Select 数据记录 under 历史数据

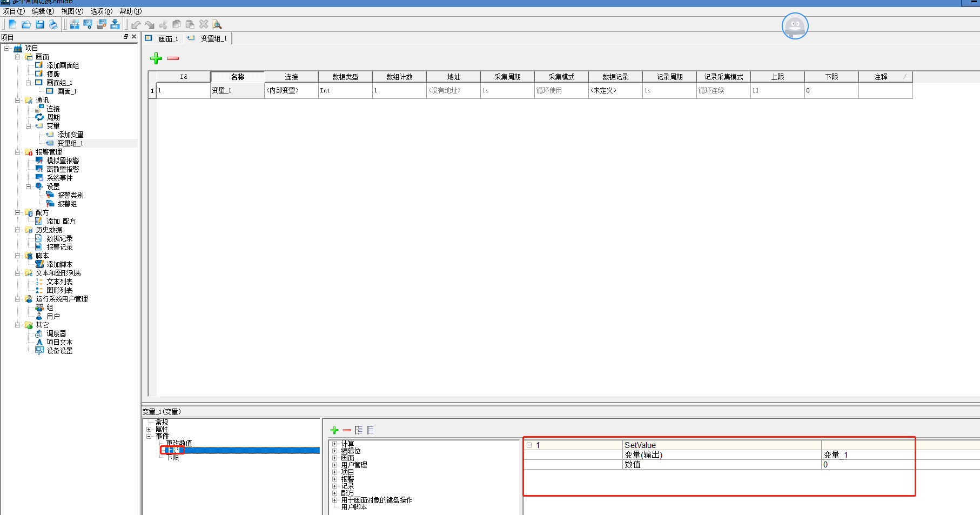pyautogui.click(x=59, y=238)
